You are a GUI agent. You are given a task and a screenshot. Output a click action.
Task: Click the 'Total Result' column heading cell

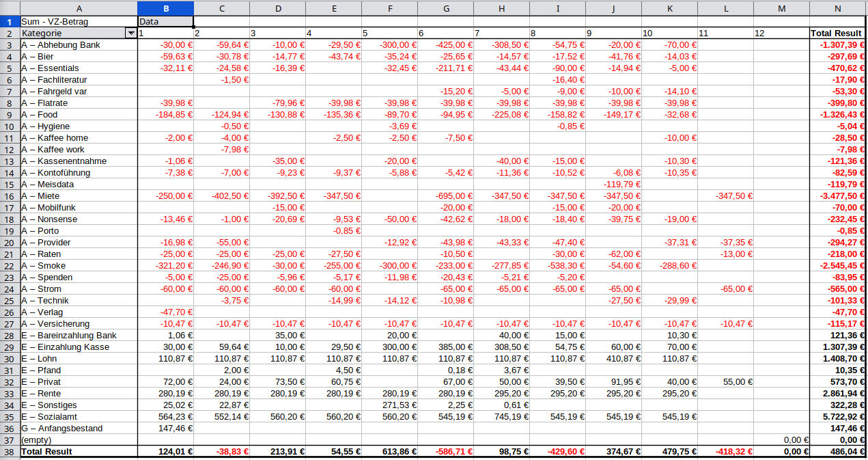(837, 33)
